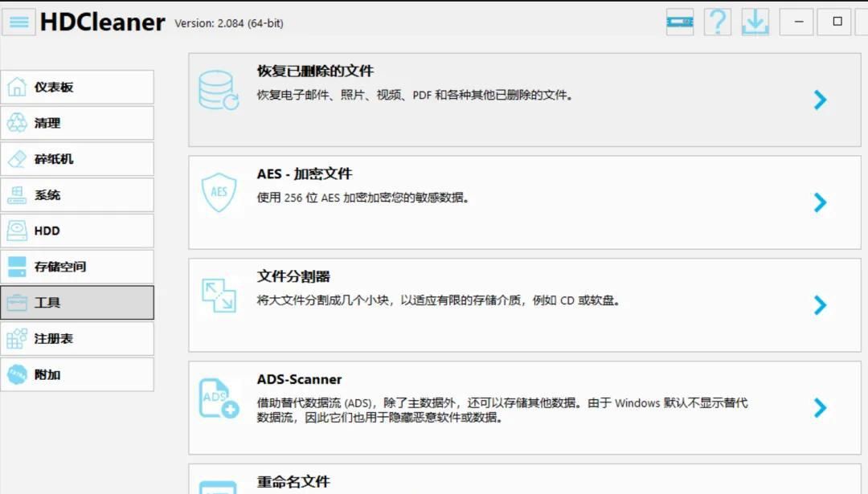The image size is (868, 494).
Task: Click the recycle icon beside 清理
Action: pos(17,123)
